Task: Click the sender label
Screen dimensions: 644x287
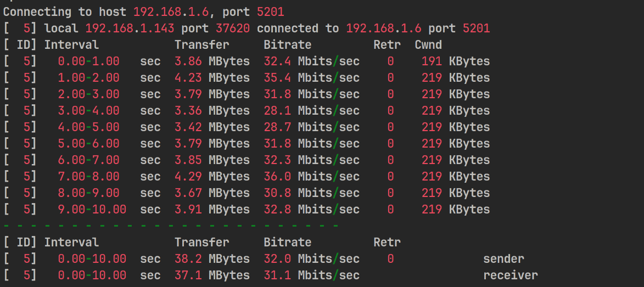Action: (503, 258)
